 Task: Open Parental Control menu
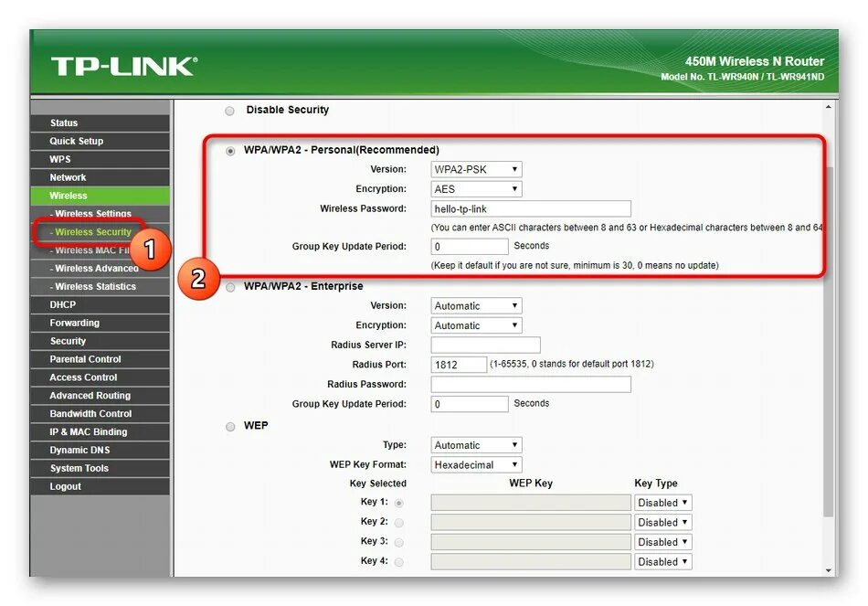coord(101,359)
